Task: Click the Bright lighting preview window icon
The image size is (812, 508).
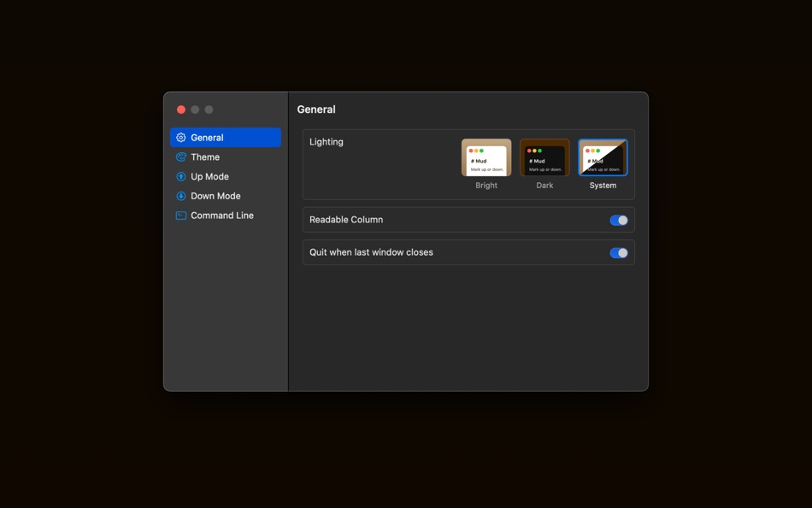Action: 486,156
